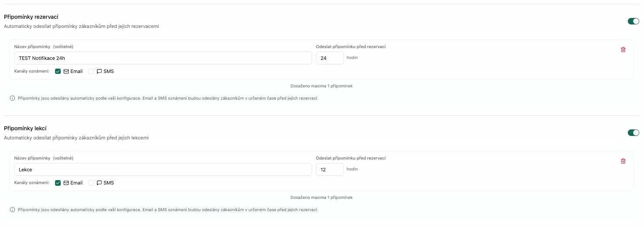644x226 pixels.
Task: Check SMS box for the Lekce reminder
Action: click(91, 183)
